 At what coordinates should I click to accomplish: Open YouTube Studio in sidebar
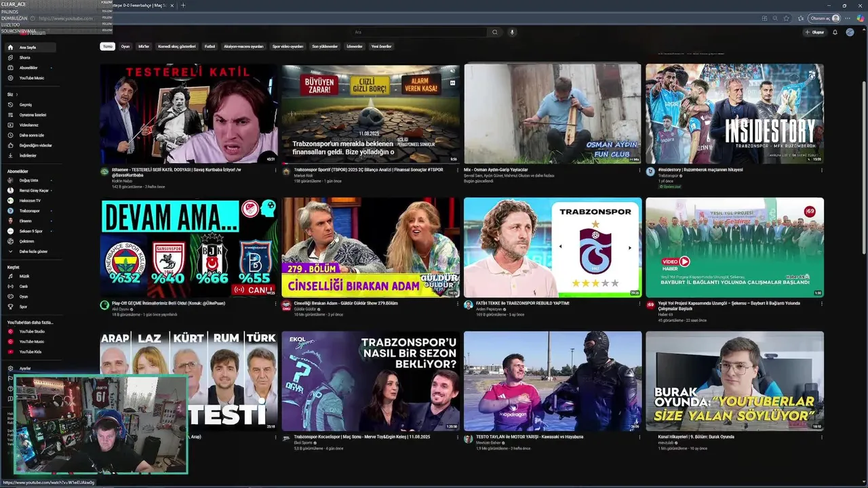[x=29, y=331]
